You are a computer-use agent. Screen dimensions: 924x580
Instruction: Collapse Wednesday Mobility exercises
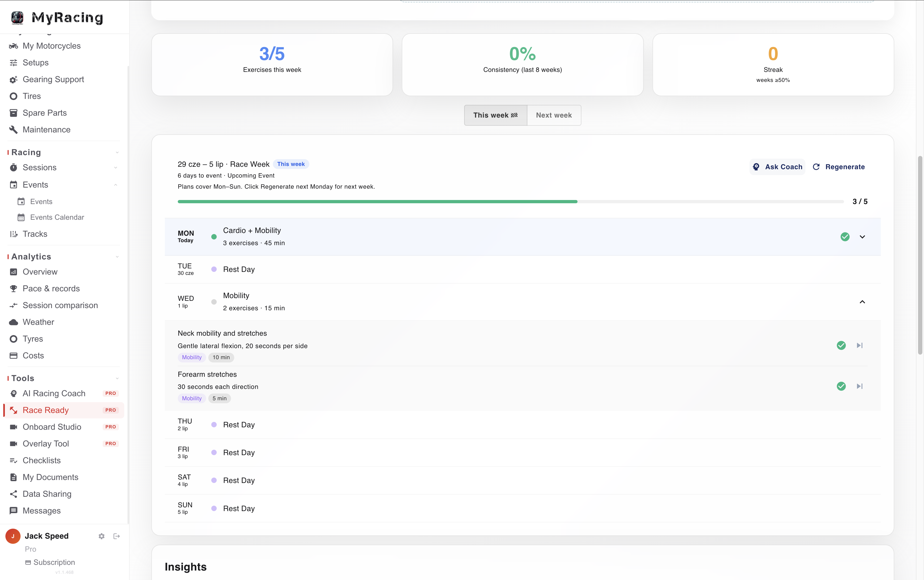(862, 302)
